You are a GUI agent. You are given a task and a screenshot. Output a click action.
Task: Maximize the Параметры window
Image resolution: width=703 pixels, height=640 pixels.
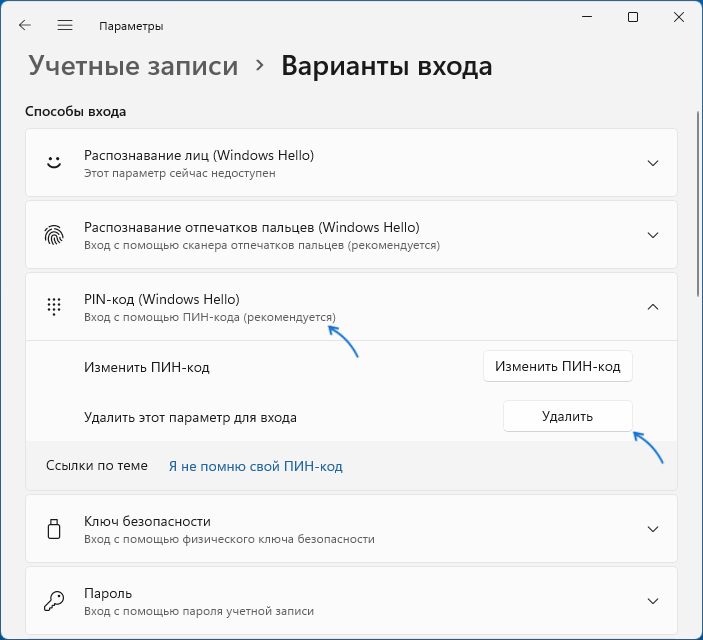tap(633, 17)
